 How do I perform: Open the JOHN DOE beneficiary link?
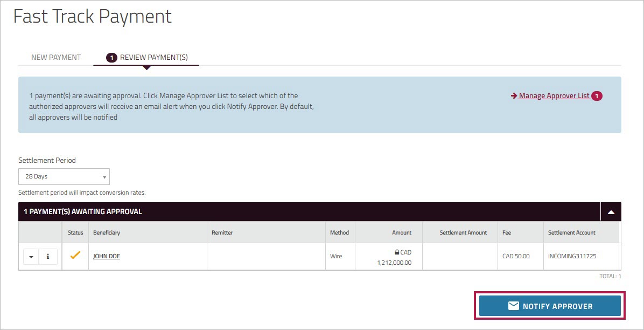pos(107,256)
